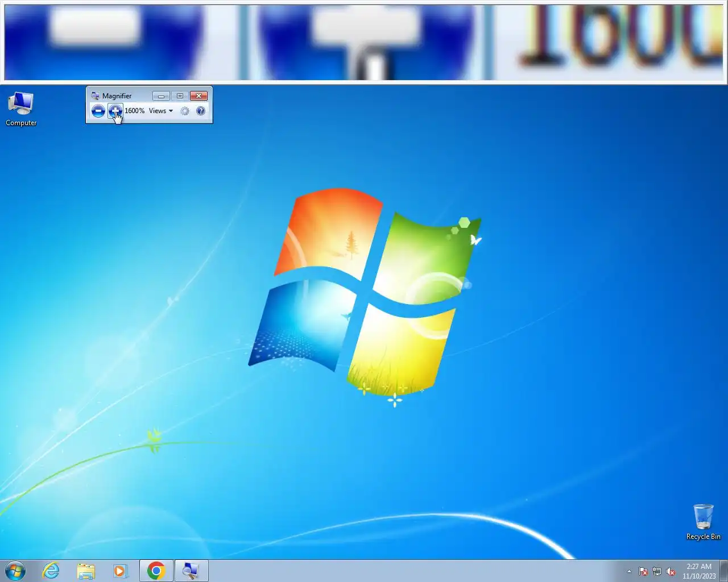This screenshot has height=582, width=728.
Task: Click the network tray icon
Action: click(x=657, y=571)
